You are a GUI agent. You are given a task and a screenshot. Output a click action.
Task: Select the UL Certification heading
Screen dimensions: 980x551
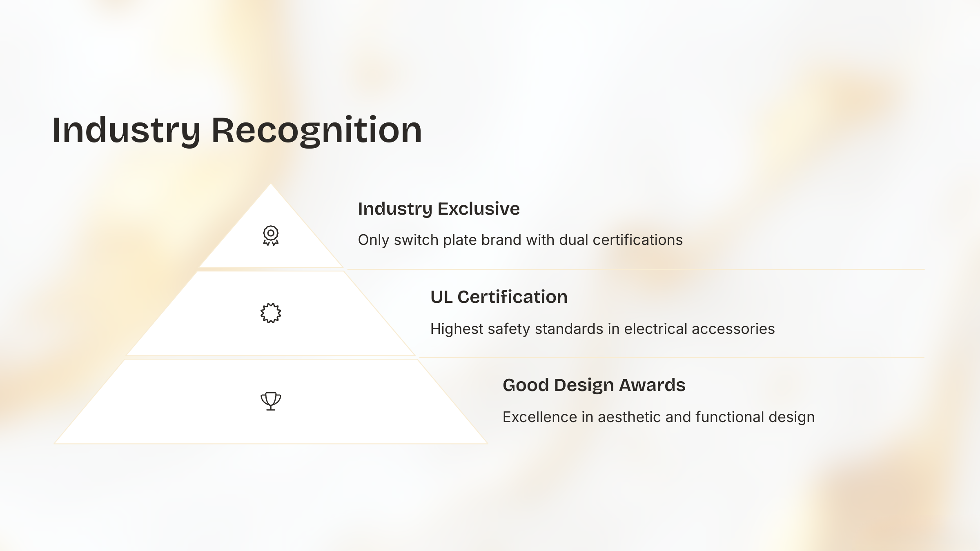[x=499, y=297]
